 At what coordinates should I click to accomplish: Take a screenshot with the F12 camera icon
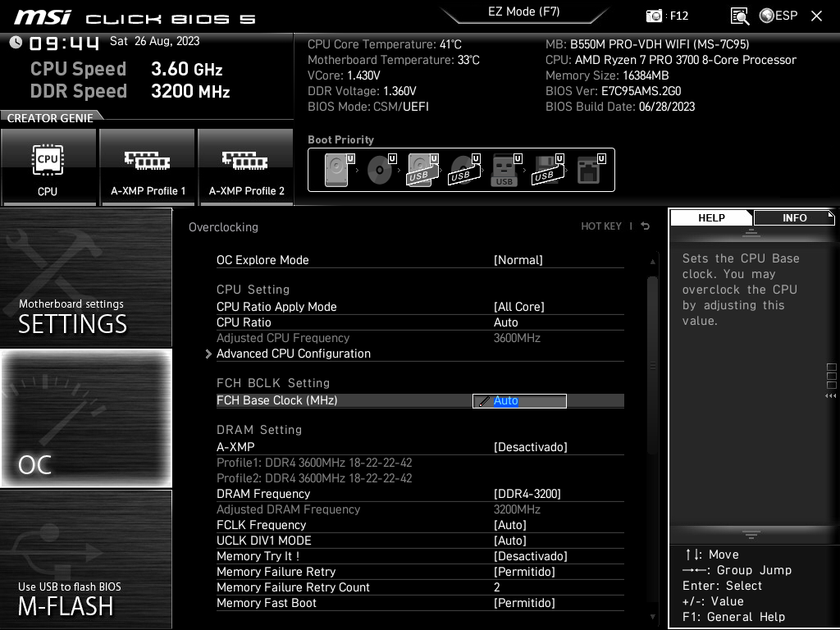654,16
